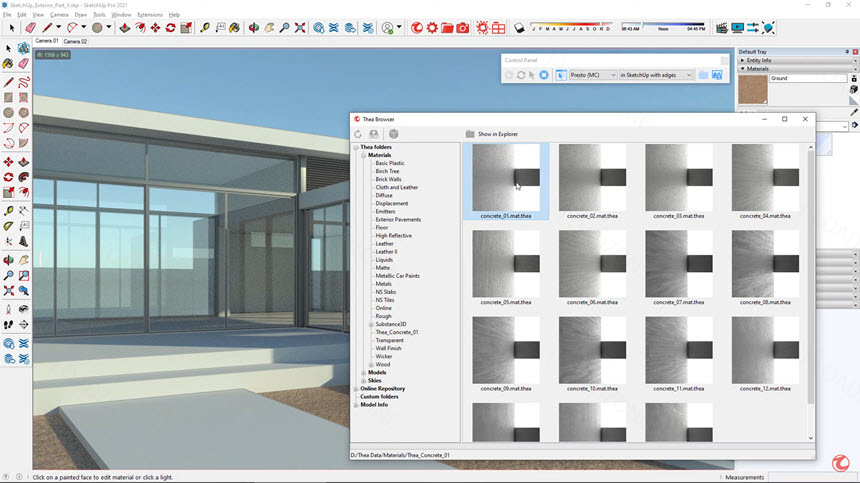Choose the Offset tool in left toolbar

coord(24,192)
